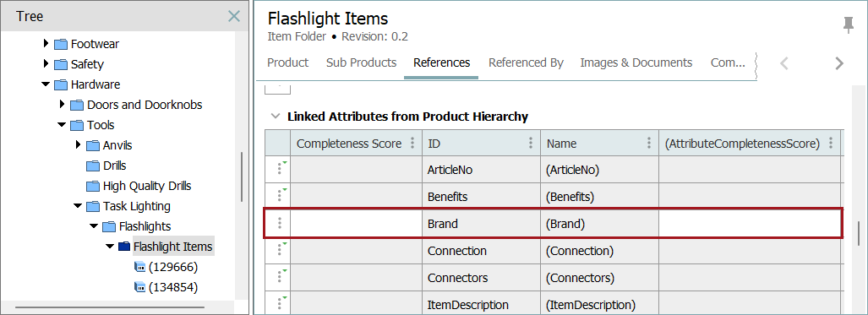Select the item (129666) in the tree
868x315 pixels.
(x=173, y=267)
